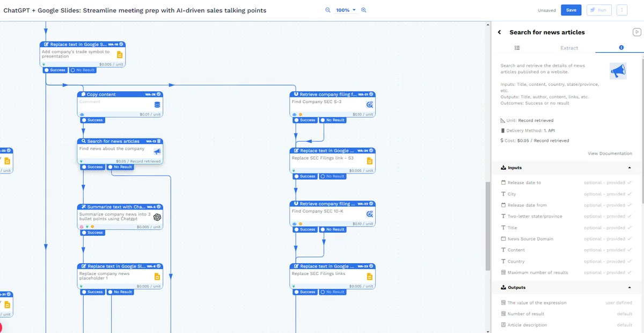
Task: Select the Title input row
Action: coord(566,228)
